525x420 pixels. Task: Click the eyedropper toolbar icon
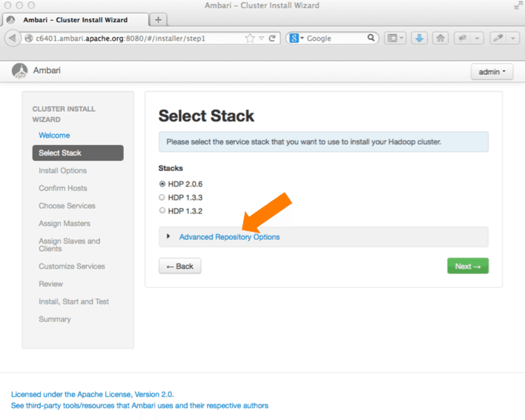pos(498,38)
